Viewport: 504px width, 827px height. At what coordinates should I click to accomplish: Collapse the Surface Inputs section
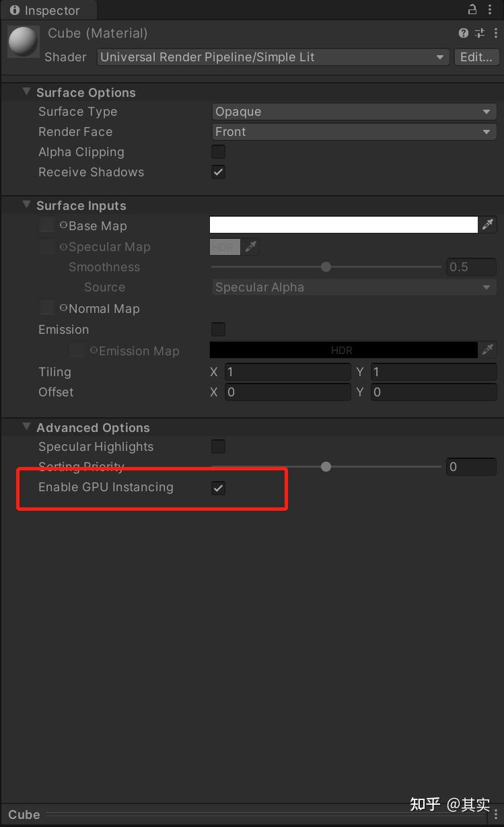26,205
